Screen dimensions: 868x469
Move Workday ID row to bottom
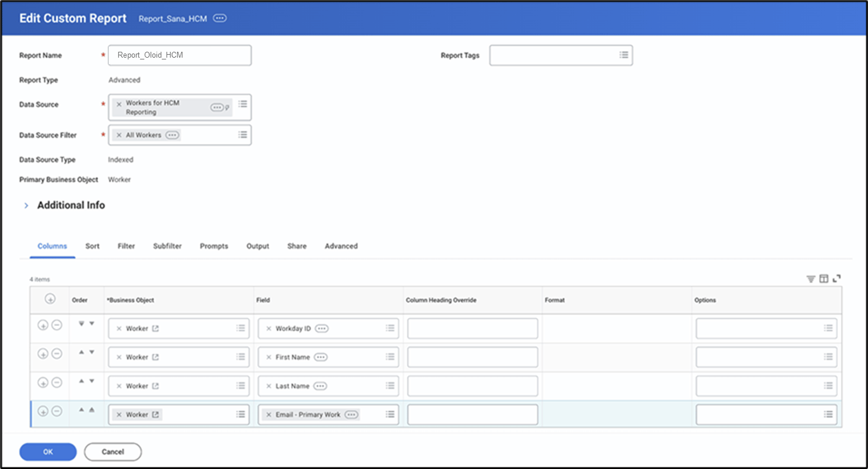pos(81,323)
